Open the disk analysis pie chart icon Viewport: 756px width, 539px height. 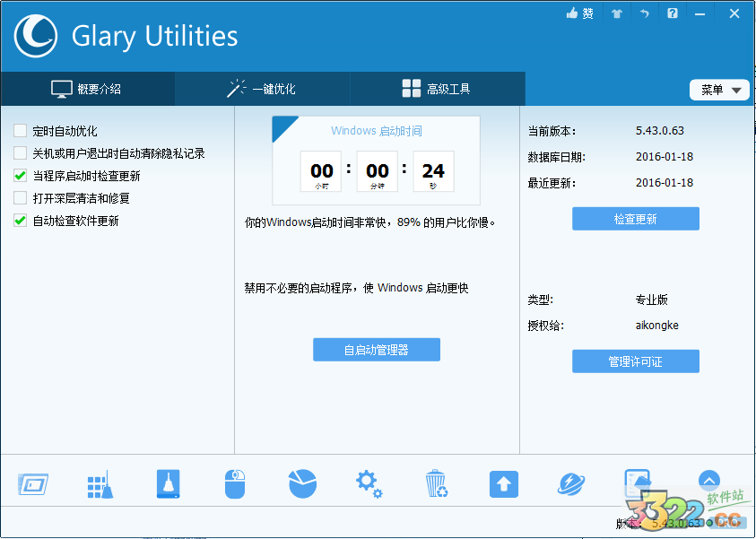coord(302,483)
